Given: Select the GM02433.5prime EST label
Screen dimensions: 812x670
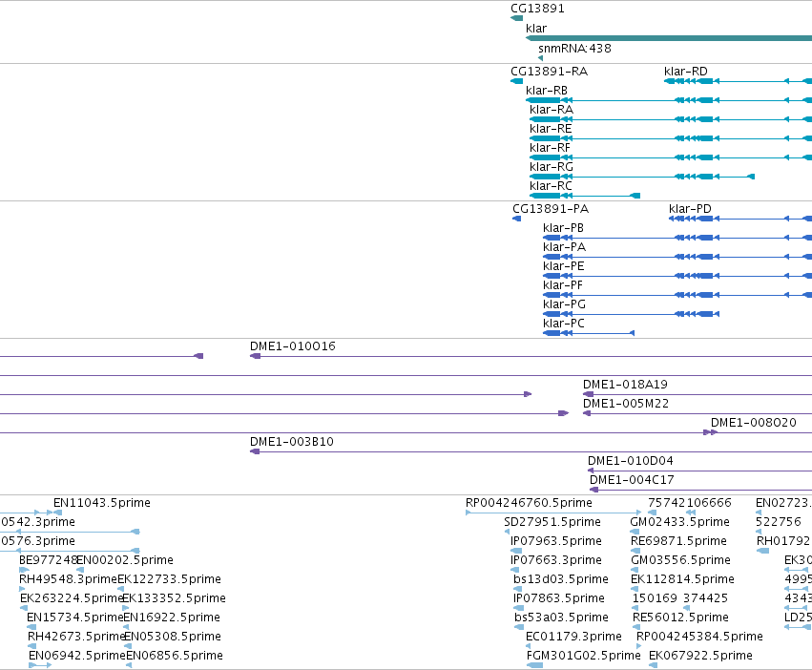Looking at the screenshot, I should 680,522.
